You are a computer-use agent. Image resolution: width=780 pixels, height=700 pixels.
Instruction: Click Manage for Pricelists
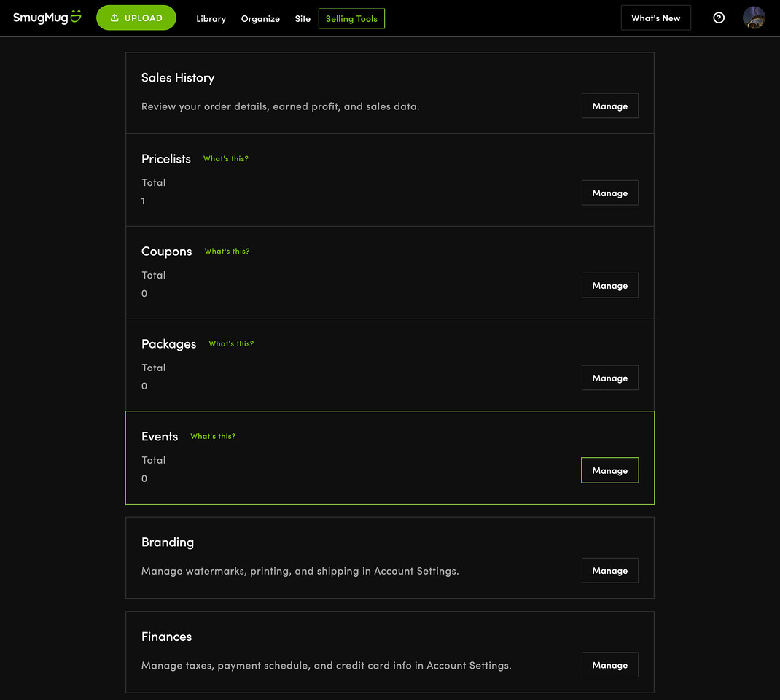(x=609, y=193)
